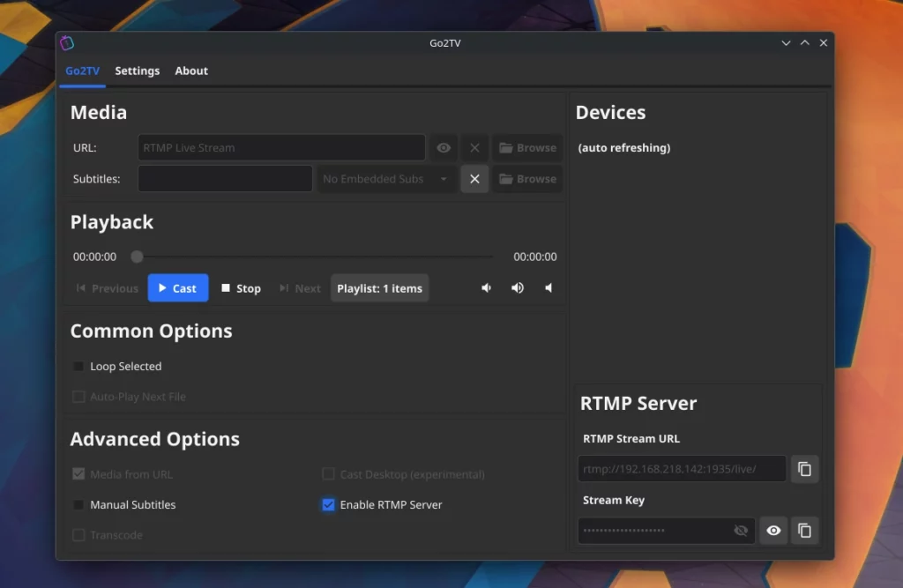This screenshot has height=588, width=903.
Task: Click the elapsed time 00:00:00 at slider start
Action: 94,257
